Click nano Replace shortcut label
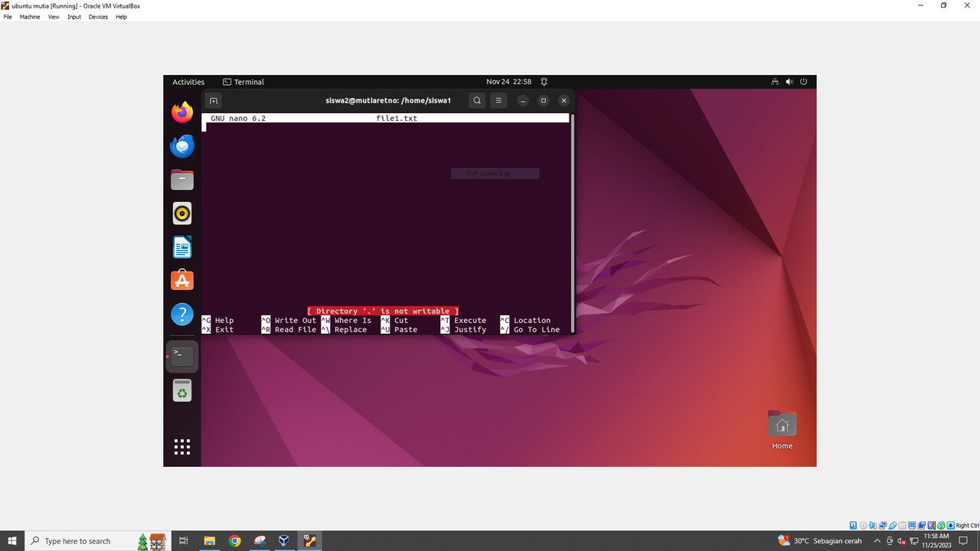 pyautogui.click(x=351, y=330)
